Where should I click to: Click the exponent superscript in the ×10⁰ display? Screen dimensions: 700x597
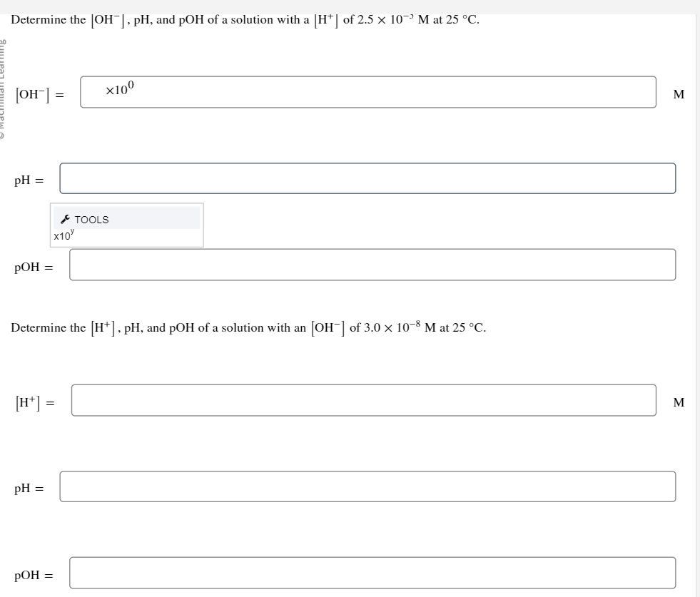point(130,84)
